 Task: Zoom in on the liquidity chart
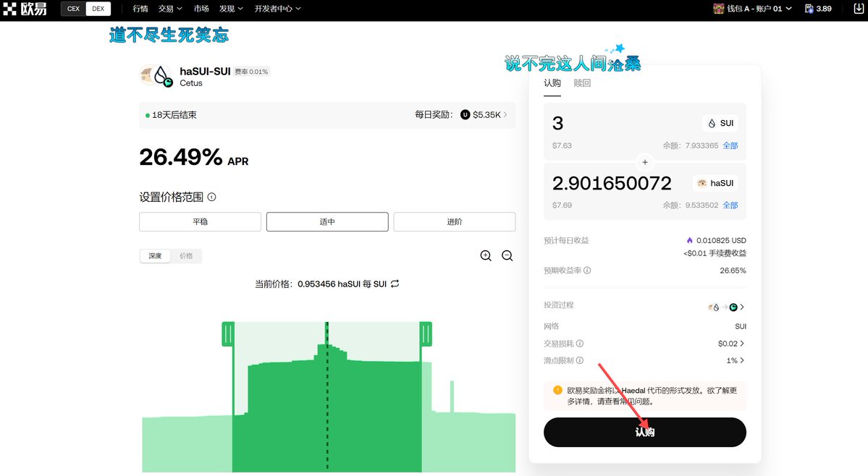486,255
